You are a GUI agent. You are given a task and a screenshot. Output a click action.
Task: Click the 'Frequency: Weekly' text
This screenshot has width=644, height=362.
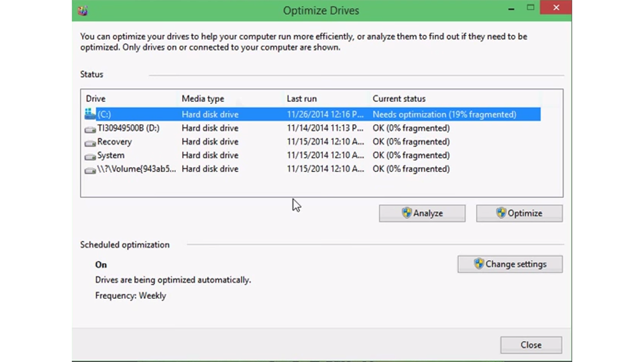[x=131, y=296]
